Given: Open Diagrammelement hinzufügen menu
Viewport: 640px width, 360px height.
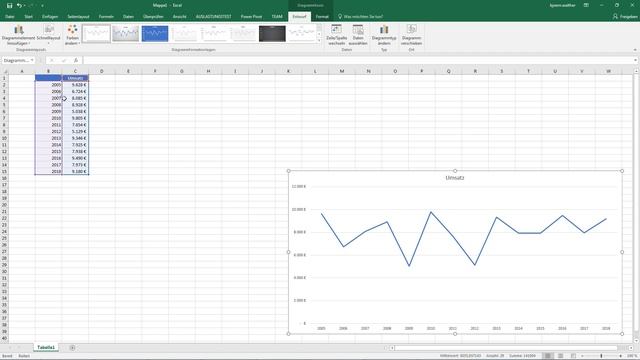Looking at the screenshot, I should point(18,35).
